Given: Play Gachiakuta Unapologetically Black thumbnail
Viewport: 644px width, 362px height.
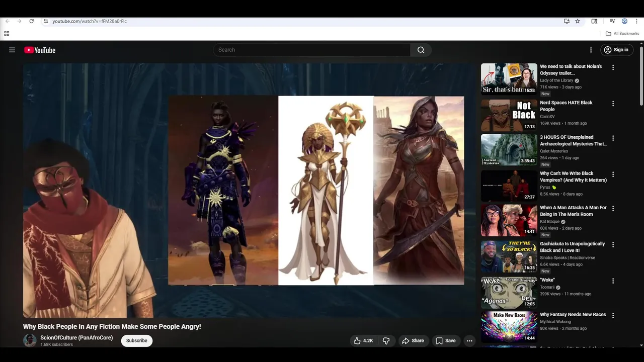Looking at the screenshot, I should 509,256.
